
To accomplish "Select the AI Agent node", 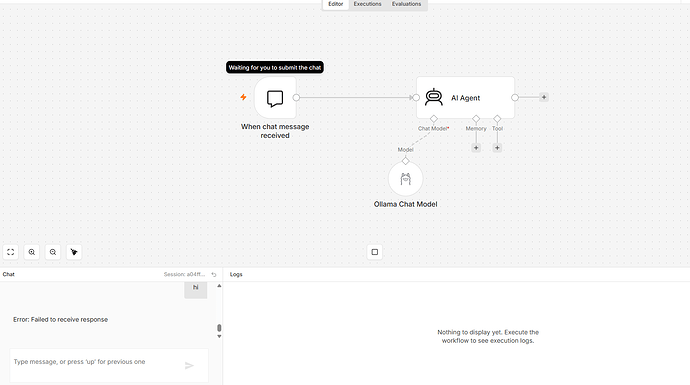I will [465, 98].
